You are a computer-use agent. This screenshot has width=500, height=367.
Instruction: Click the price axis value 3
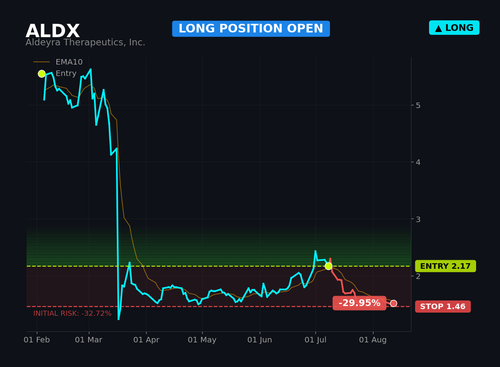(418, 219)
